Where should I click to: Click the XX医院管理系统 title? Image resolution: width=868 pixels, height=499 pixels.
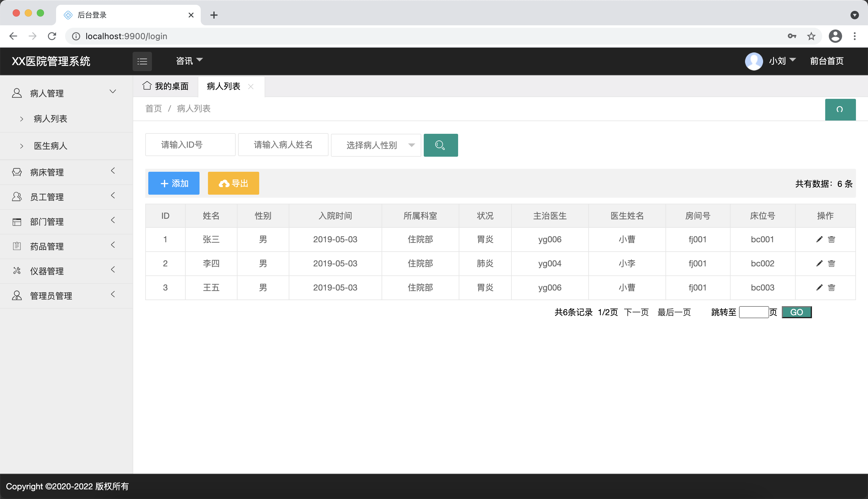click(51, 61)
